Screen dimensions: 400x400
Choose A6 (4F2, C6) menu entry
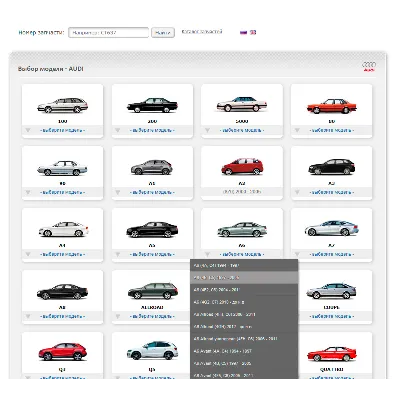click(244, 290)
